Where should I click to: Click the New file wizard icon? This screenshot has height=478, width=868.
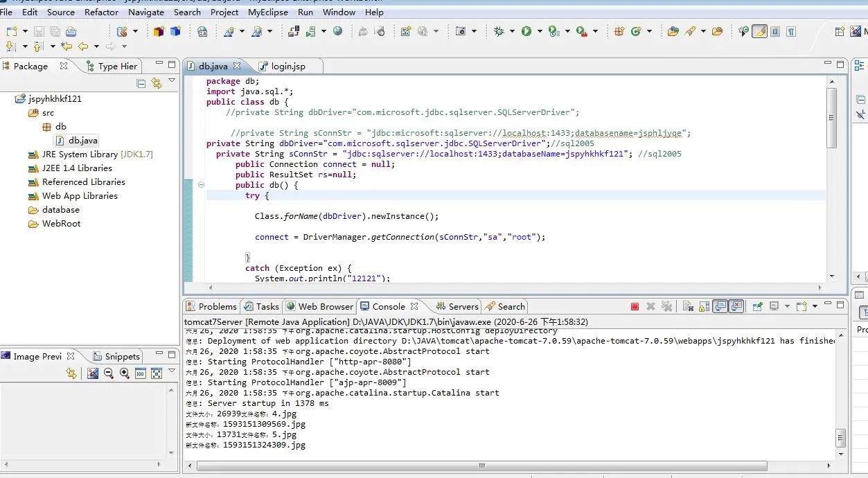pos(11,31)
